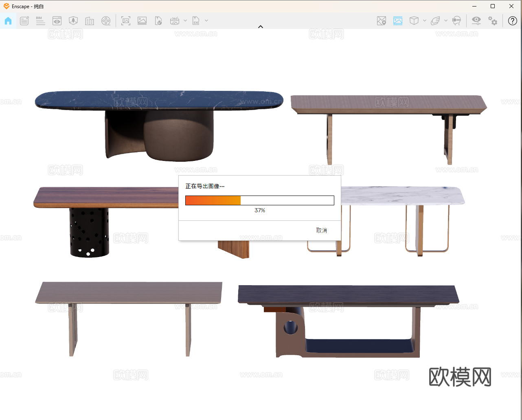Click the dark table with open shelf base

click(x=349, y=321)
